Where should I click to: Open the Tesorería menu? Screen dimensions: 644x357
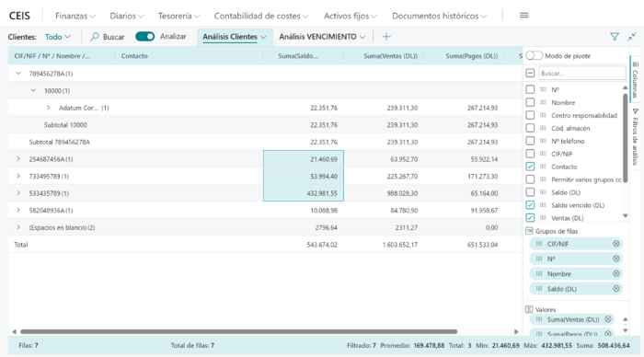pos(178,16)
